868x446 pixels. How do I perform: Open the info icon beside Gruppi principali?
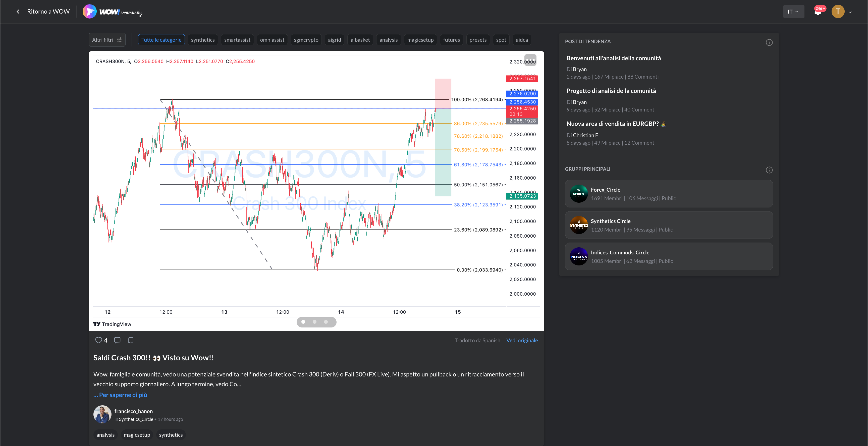pos(769,170)
